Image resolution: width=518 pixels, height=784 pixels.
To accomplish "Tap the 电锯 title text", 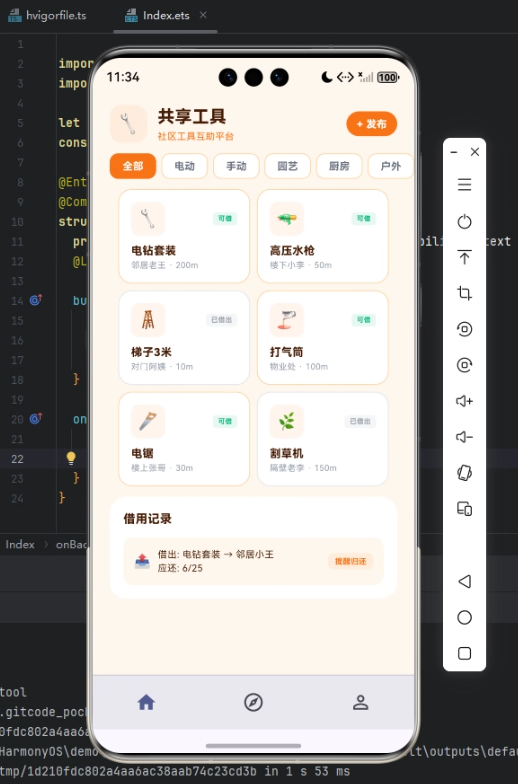I will coord(142,454).
